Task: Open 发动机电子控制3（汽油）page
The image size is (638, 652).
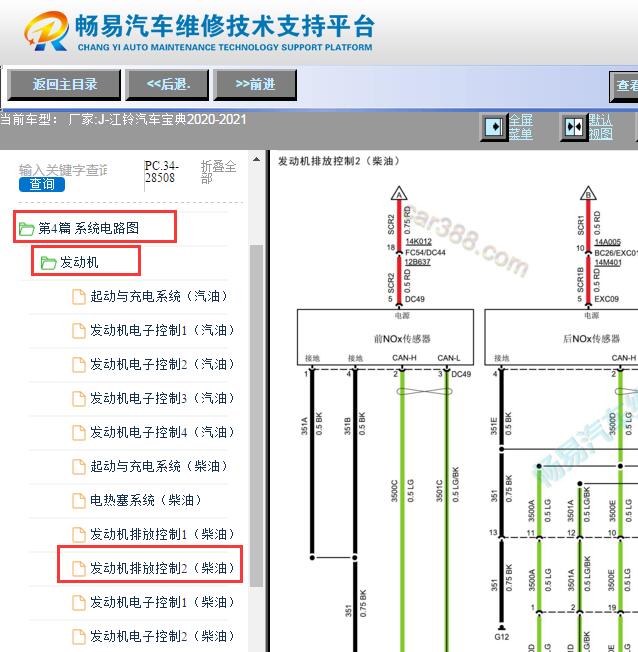Action: (162, 398)
